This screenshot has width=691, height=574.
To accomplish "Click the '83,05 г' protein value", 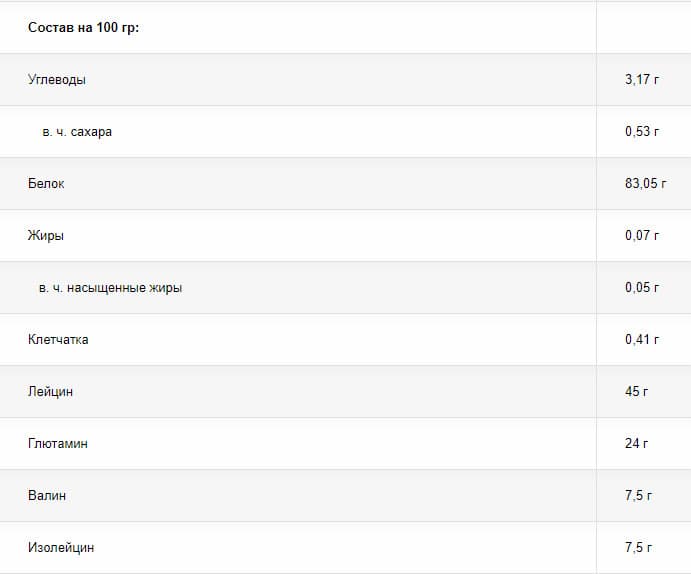I will 646,184.
